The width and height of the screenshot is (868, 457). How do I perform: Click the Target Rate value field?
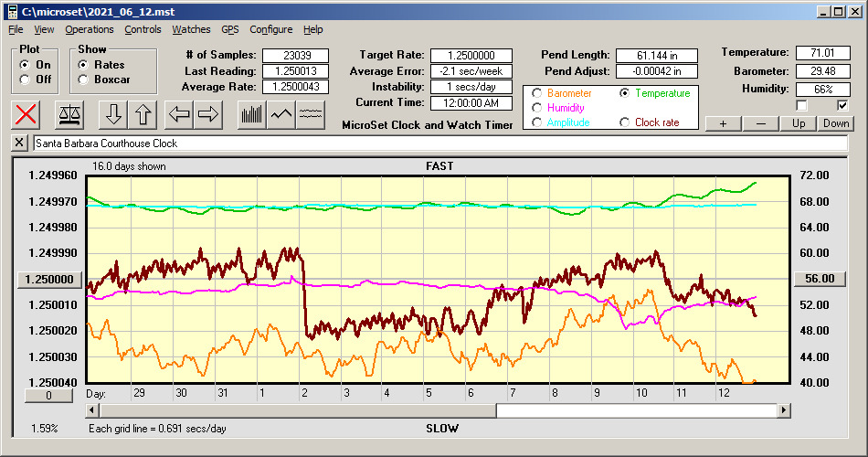point(471,56)
